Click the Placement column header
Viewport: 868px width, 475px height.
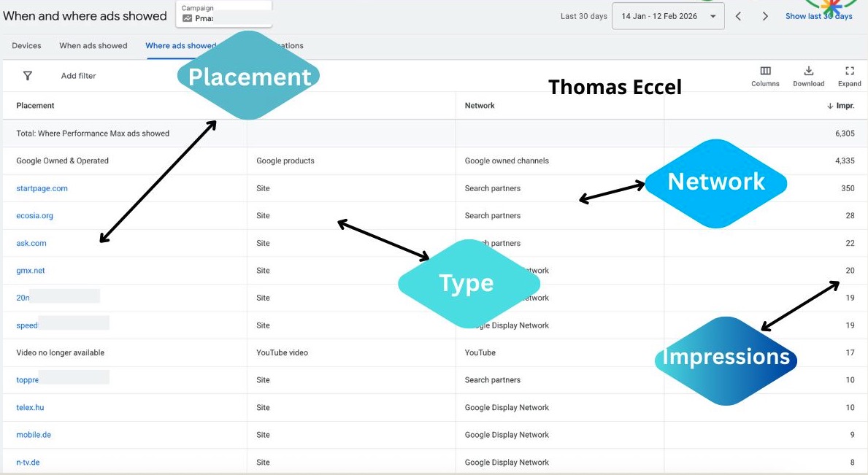35,106
